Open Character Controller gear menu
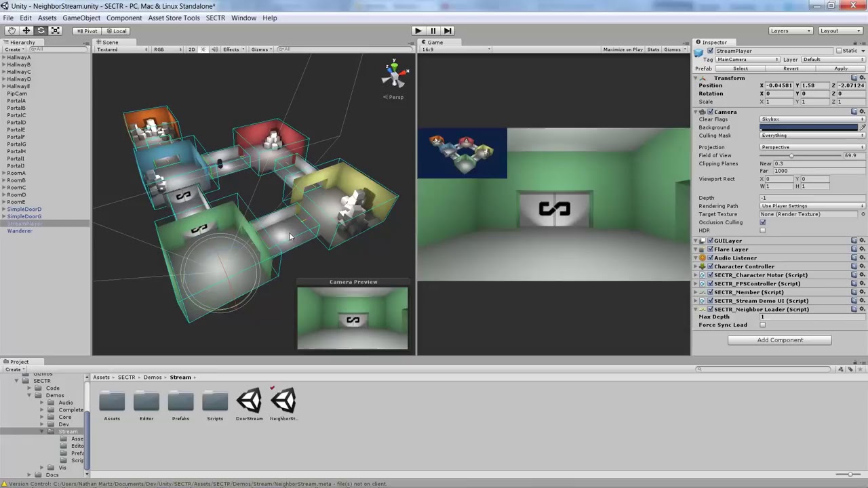This screenshot has height=488, width=868. point(863,266)
